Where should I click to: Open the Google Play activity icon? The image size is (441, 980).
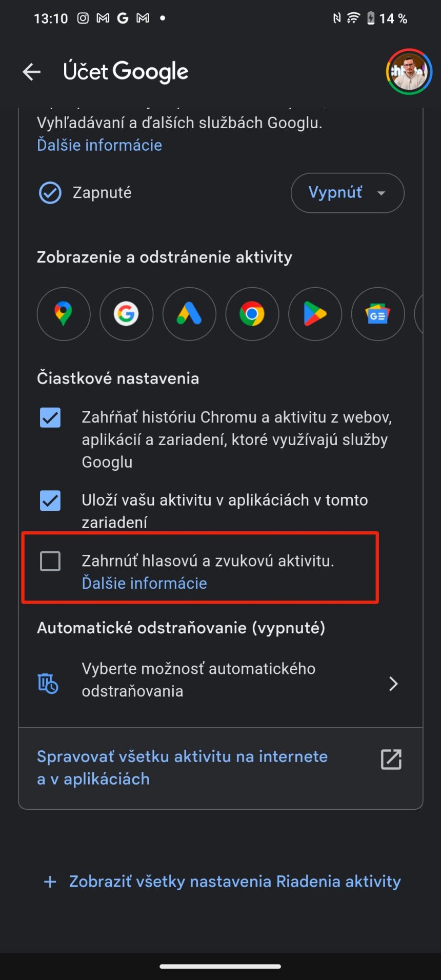[x=315, y=314]
